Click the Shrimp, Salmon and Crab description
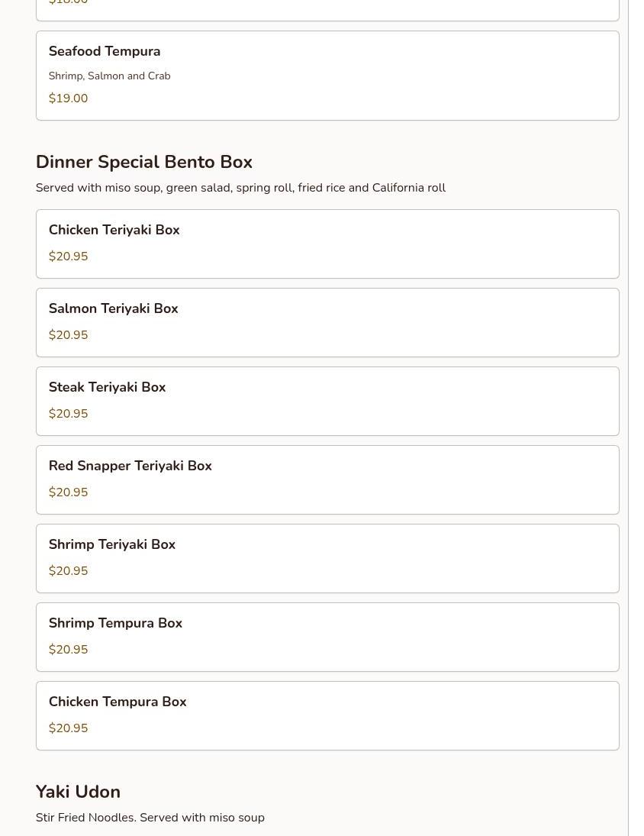The image size is (644, 836). [109, 76]
